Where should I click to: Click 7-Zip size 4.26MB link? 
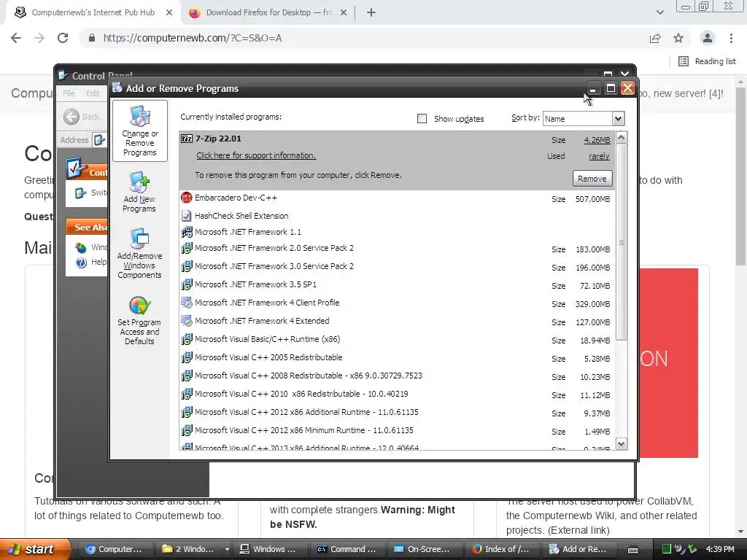(597, 140)
